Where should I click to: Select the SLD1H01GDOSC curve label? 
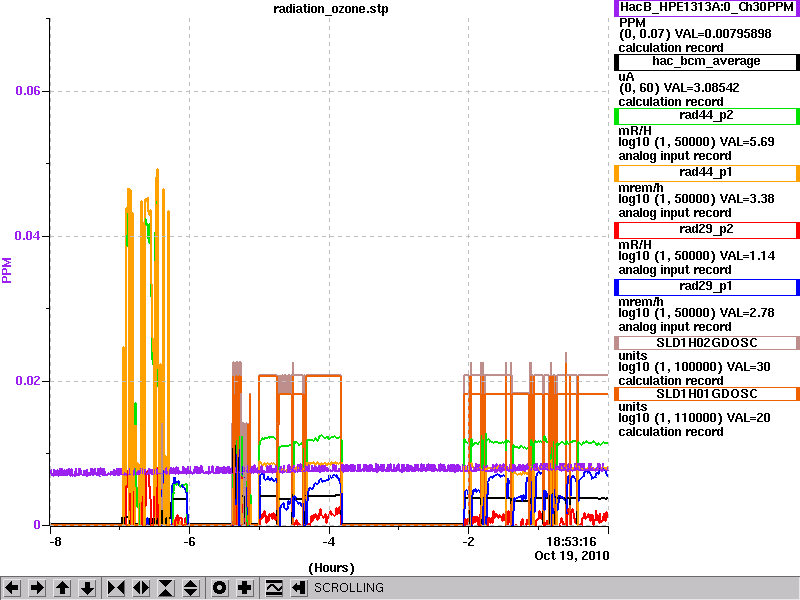pos(707,394)
